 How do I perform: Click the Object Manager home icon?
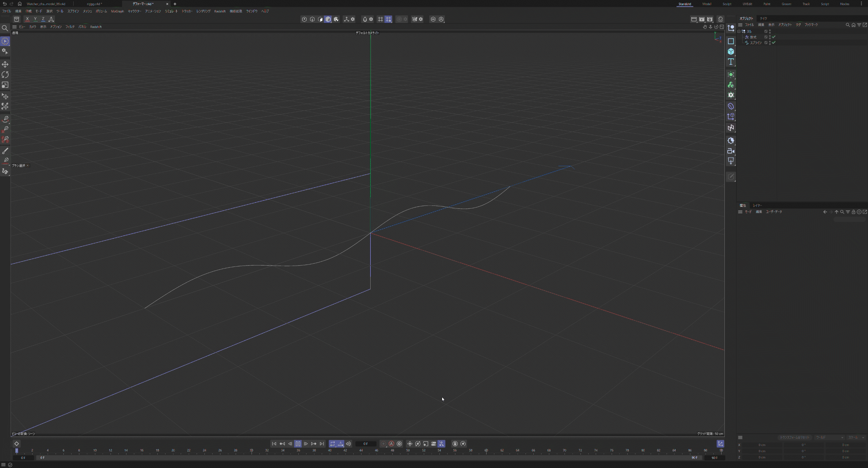(x=853, y=25)
